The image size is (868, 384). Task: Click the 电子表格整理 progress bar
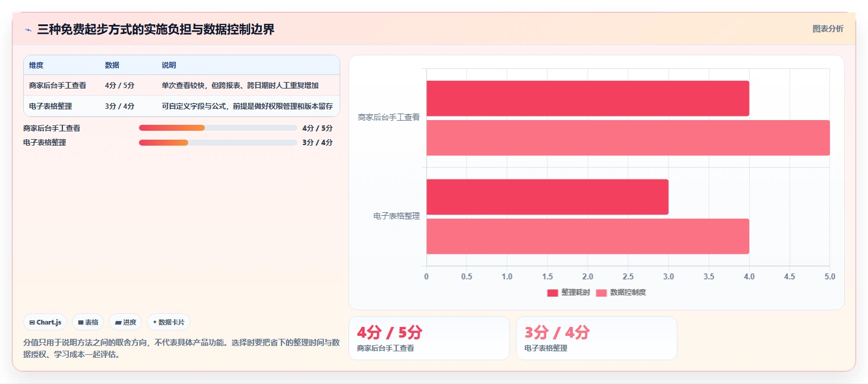coord(218,143)
